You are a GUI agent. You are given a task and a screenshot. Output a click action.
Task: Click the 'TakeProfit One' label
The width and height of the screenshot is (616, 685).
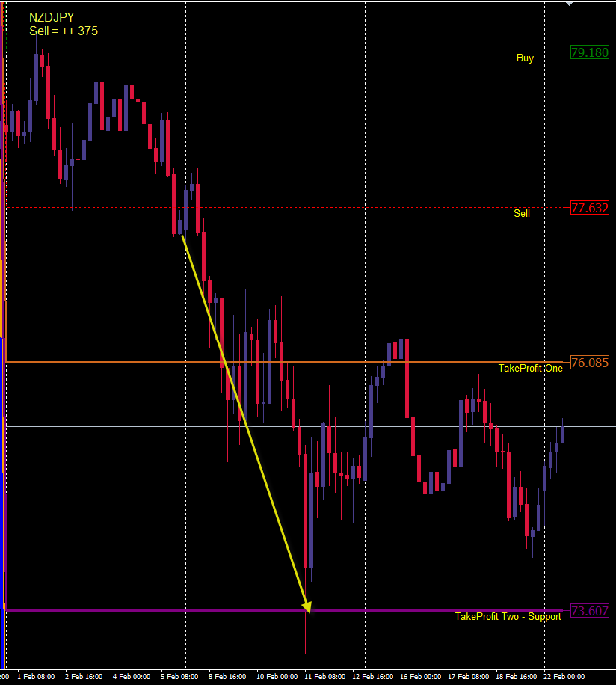pos(531,368)
